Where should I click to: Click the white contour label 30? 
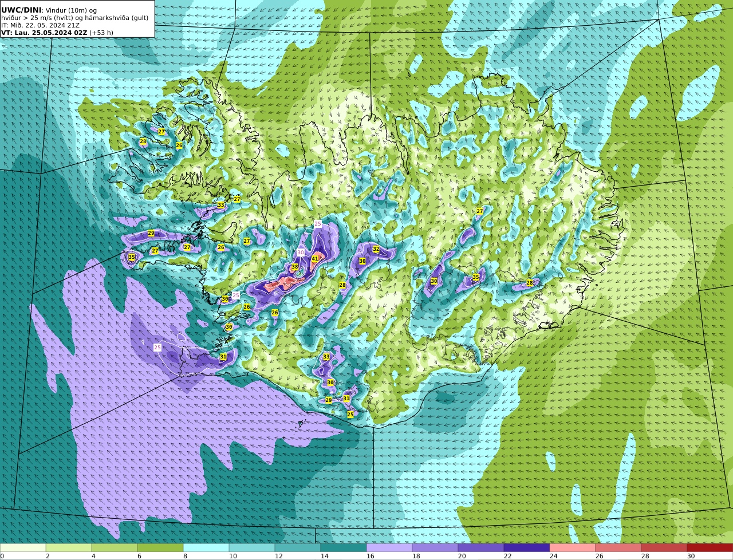pos(301,252)
